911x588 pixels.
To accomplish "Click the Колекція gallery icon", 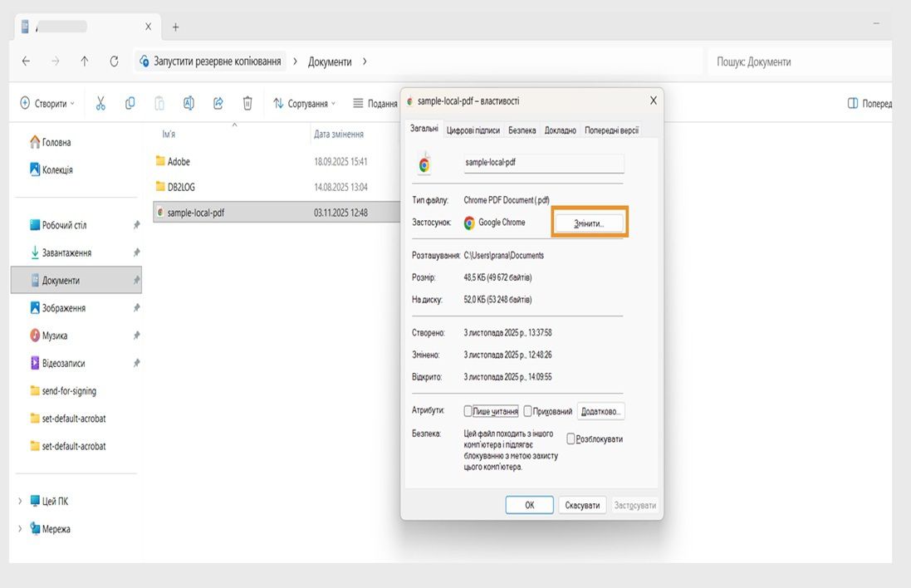I will click(x=35, y=169).
